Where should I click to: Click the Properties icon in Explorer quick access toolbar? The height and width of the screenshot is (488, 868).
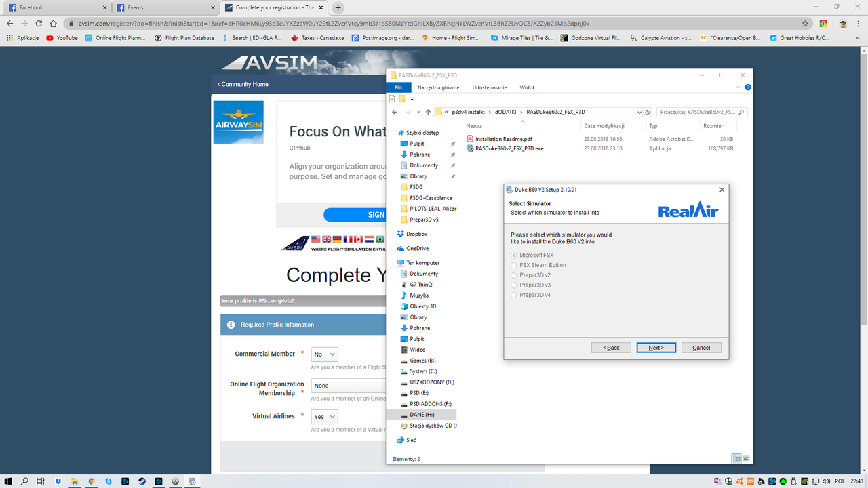pos(392,99)
